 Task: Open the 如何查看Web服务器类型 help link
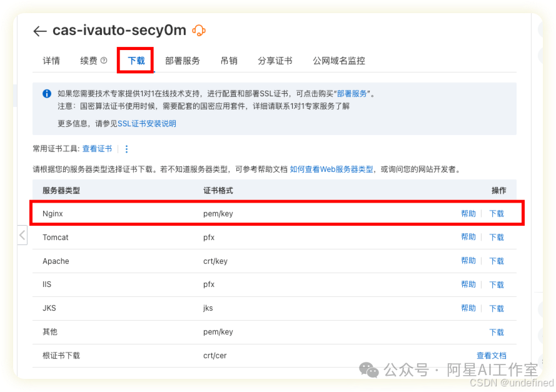(x=331, y=169)
